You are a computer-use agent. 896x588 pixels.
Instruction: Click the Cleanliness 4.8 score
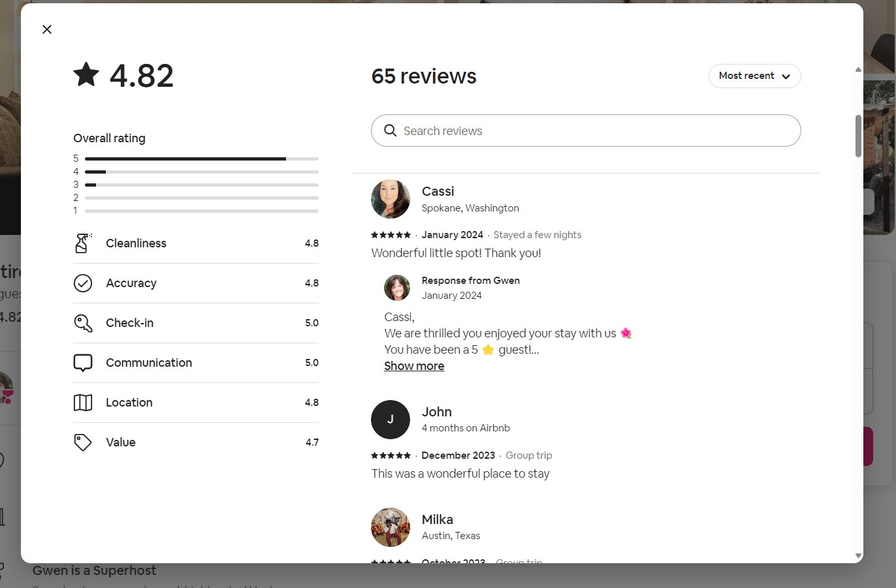click(312, 243)
